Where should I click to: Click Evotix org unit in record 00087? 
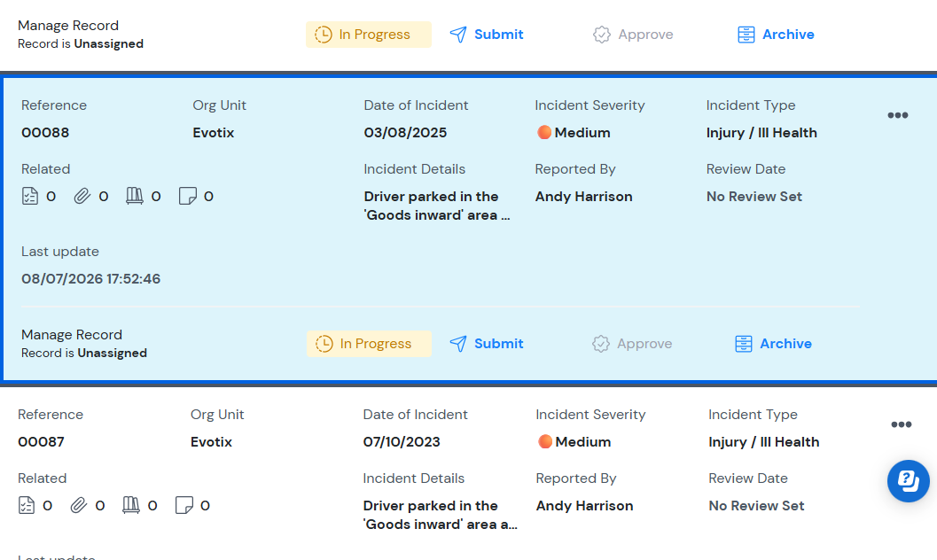click(212, 442)
